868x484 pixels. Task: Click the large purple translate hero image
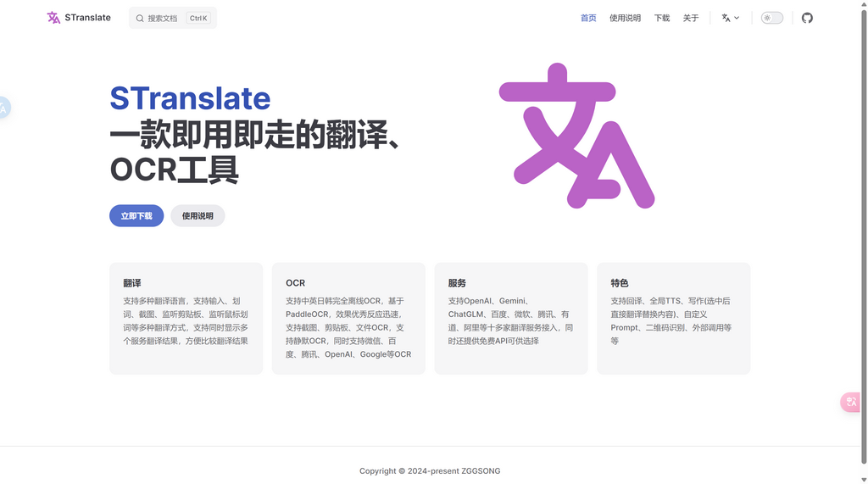pos(576,136)
